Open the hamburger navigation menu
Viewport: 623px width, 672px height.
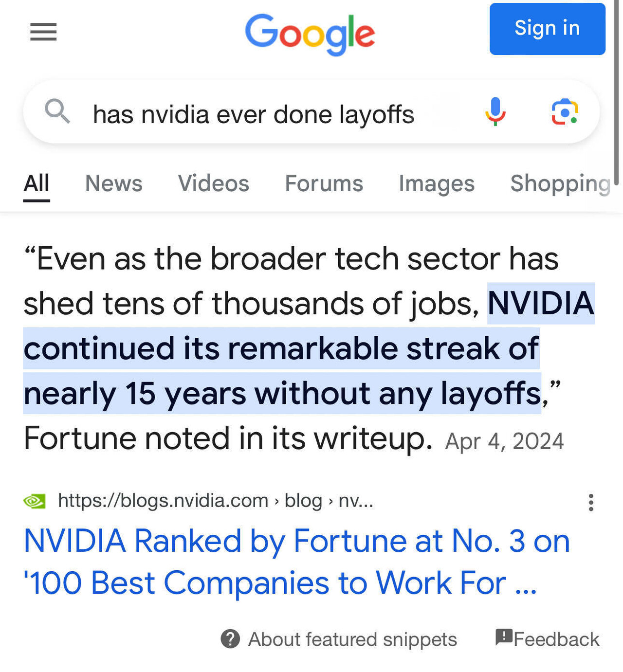click(43, 32)
